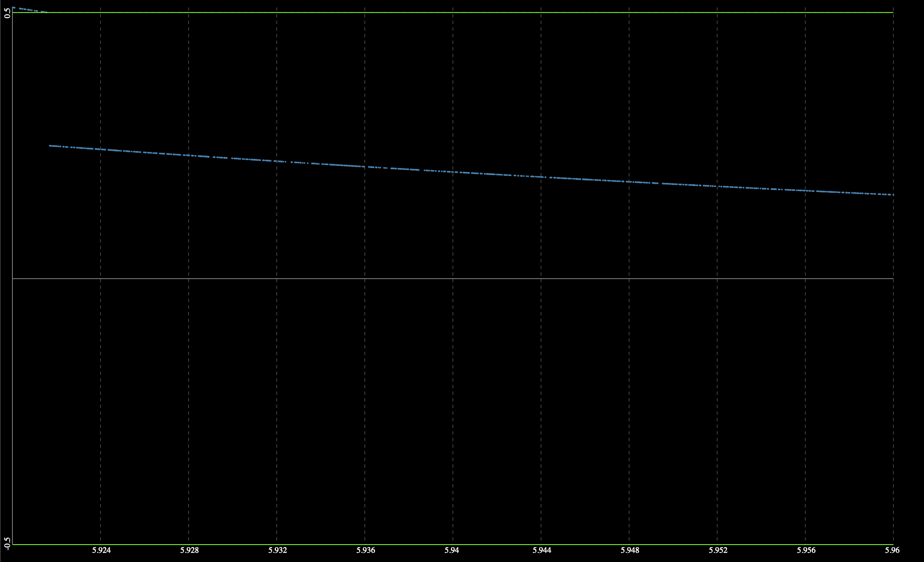Click the 5.944 x-axis label
Image resolution: width=924 pixels, height=562 pixels.
point(542,550)
